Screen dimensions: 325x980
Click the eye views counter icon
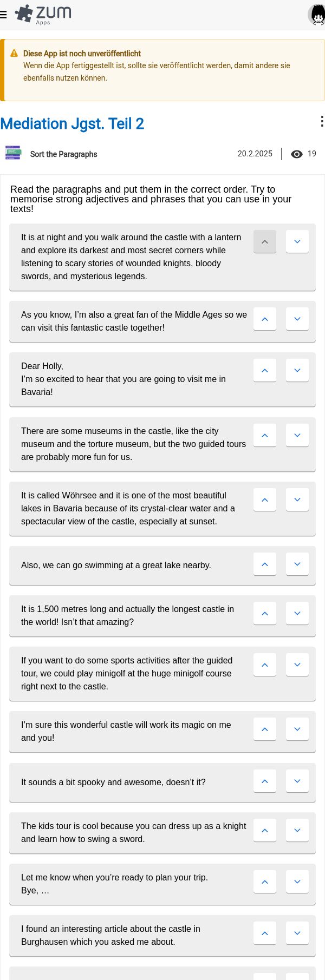pos(296,154)
